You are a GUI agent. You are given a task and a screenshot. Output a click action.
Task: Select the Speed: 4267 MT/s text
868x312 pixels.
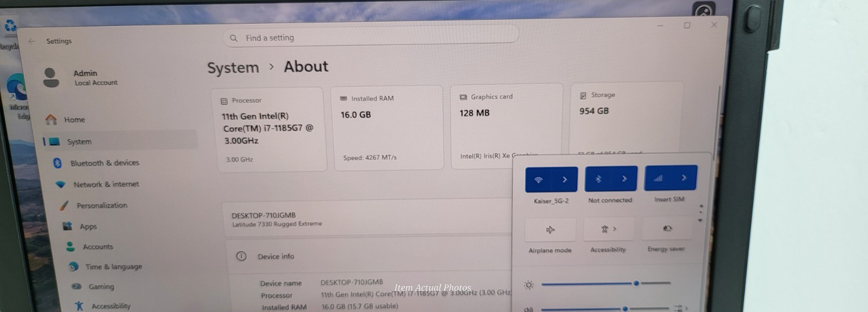click(x=369, y=158)
